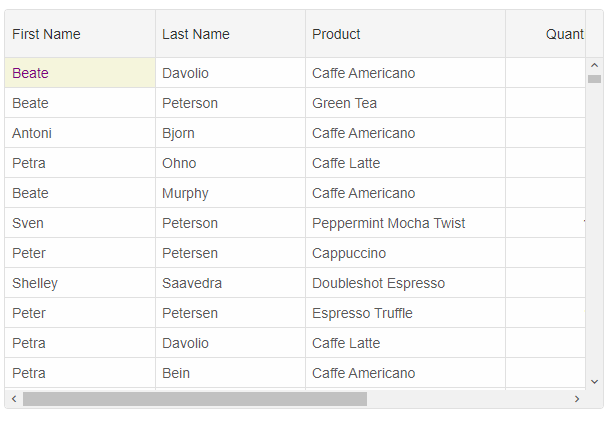The height and width of the screenshot is (423, 611).
Task: Click the vertical scrollbar thumb
Action: tap(594, 79)
